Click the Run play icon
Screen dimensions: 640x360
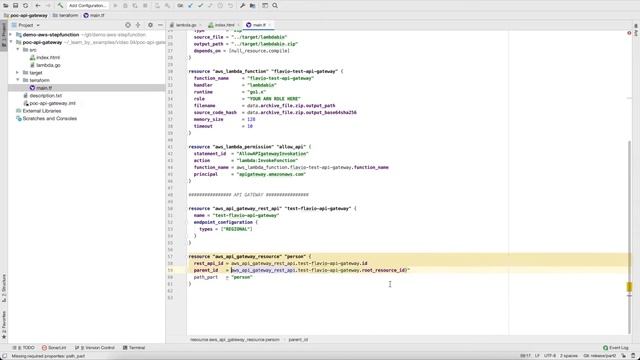115,5
